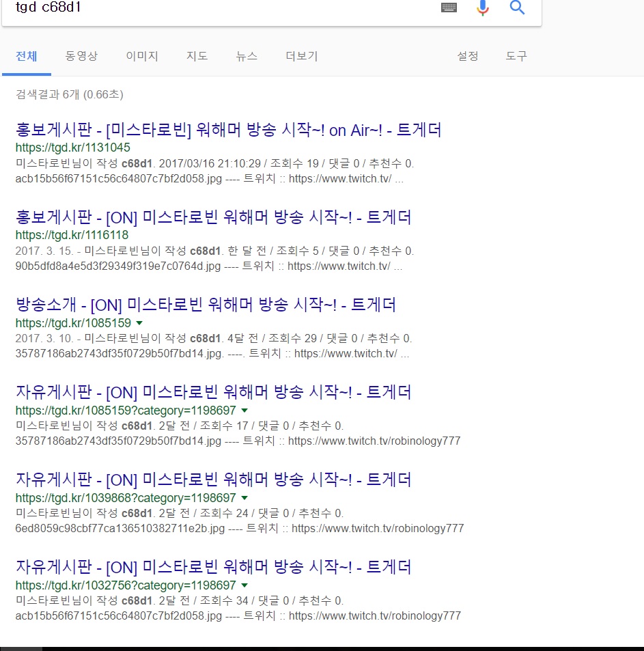
Task: Open the on-screen keyboard icon
Action: point(449,8)
